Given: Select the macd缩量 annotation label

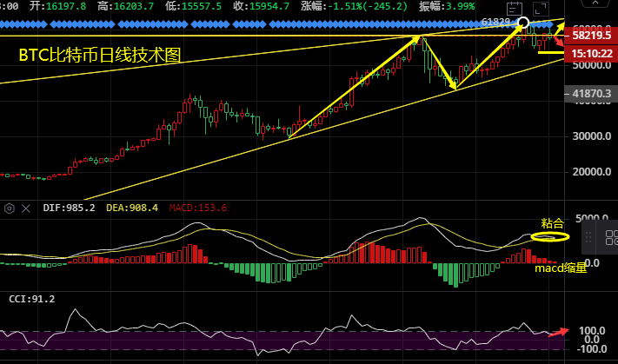Looking at the screenshot, I should [x=560, y=268].
